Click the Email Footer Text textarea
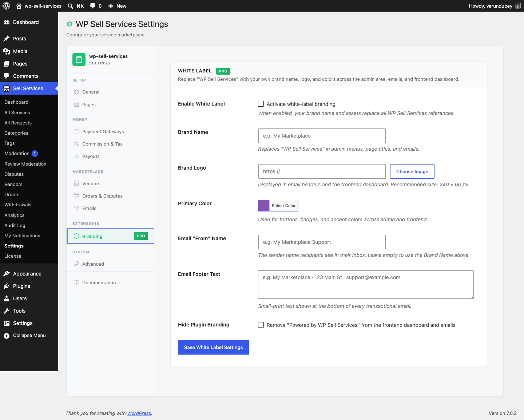524x420 pixels. click(x=366, y=285)
